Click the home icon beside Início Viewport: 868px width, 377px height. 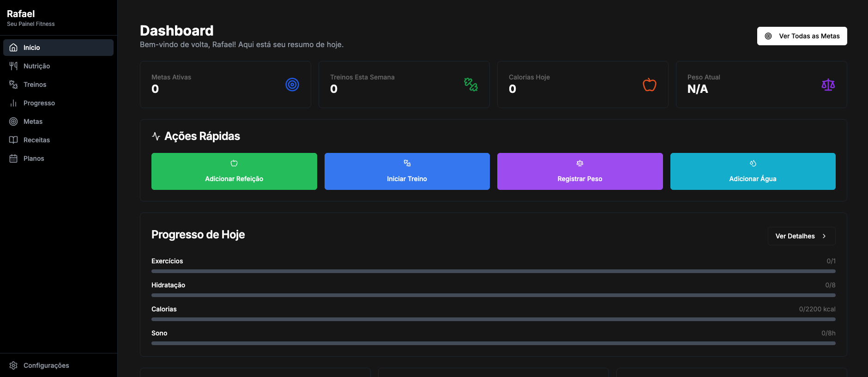(x=13, y=48)
